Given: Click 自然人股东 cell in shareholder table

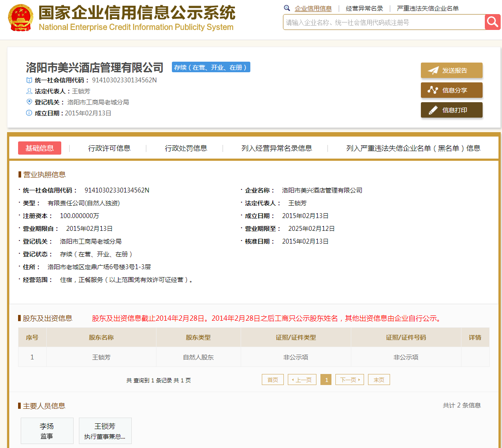Looking at the screenshot, I should 198,357.
